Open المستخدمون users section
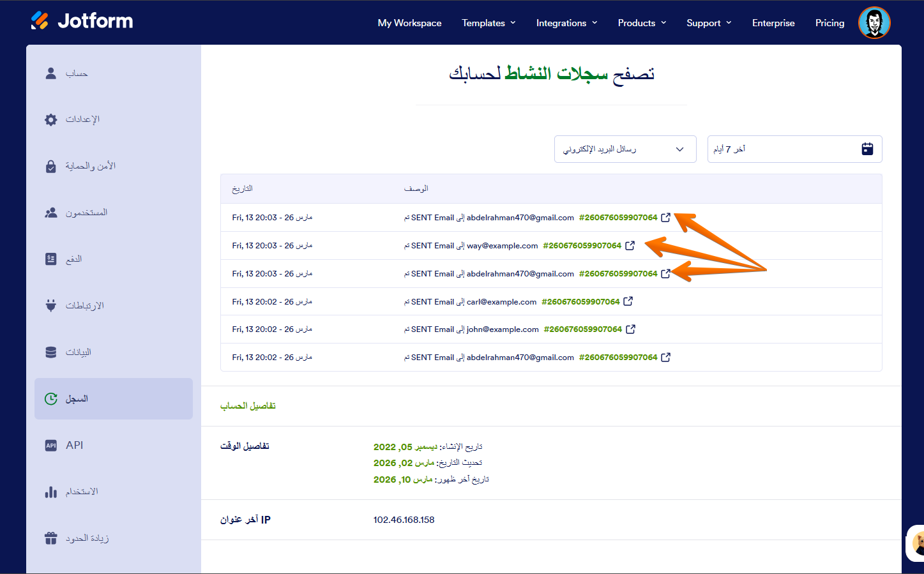924x574 pixels. [86, 213]
